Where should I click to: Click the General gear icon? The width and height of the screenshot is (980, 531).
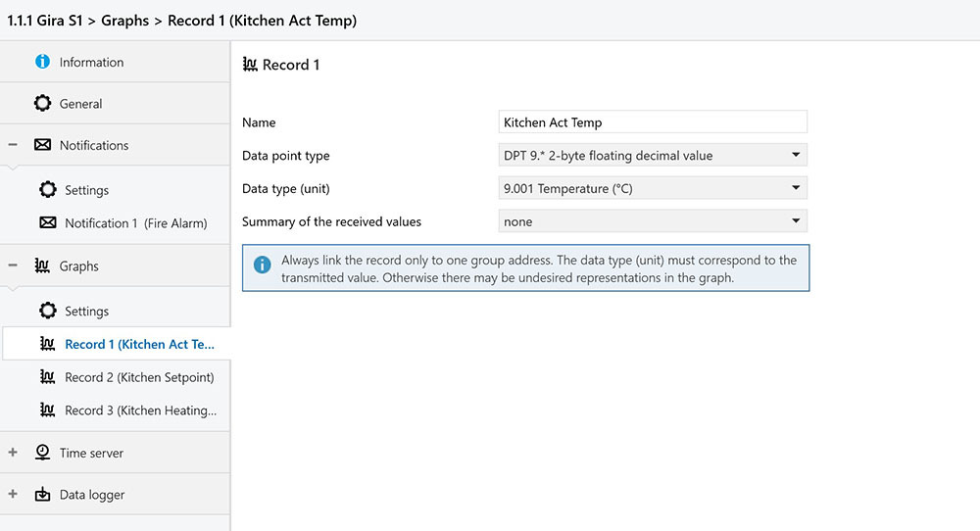point(42,103)
